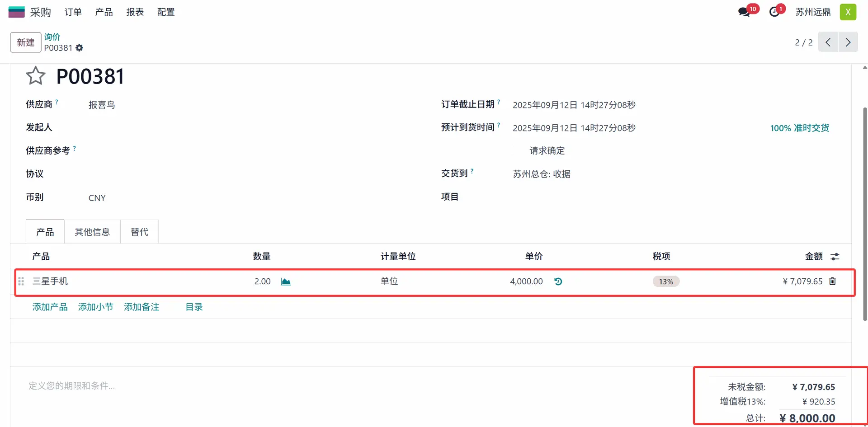Go to the next record

(848, 42)
